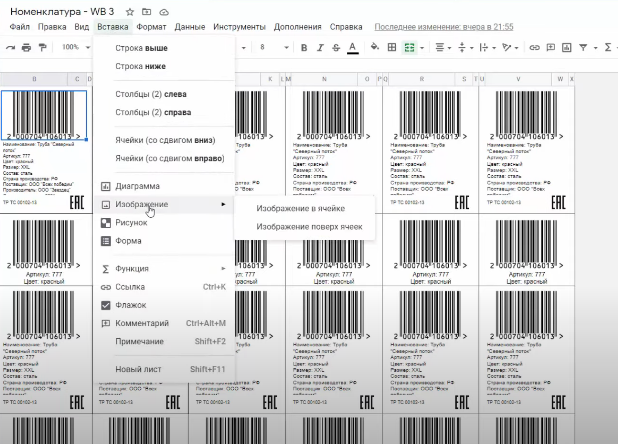Open the Правка menu
618x444 pixels.
click(x=52, y=27)
